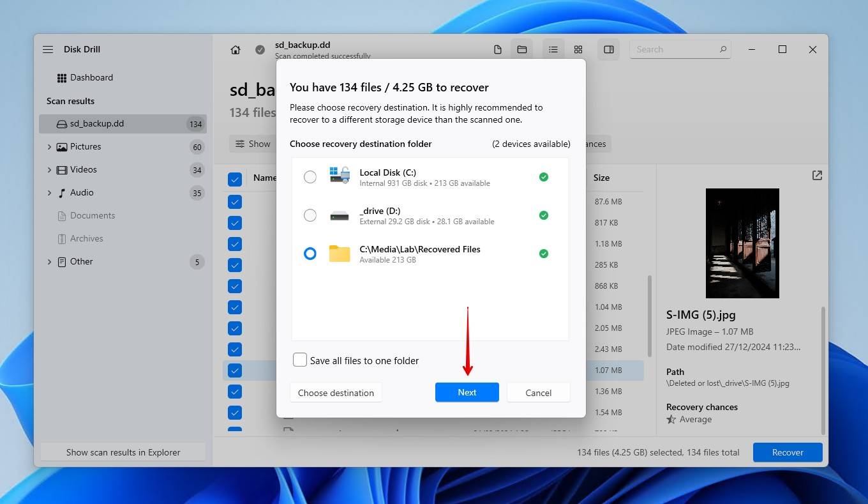Select _drive (D:) as recovery destination
This screenshot has width=868, height=504.
point(310,215)
